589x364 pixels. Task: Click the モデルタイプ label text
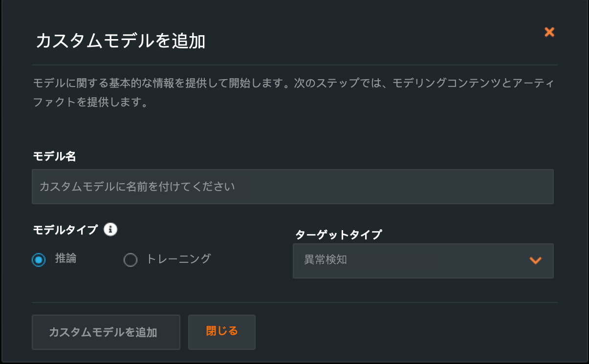(65, 230)
